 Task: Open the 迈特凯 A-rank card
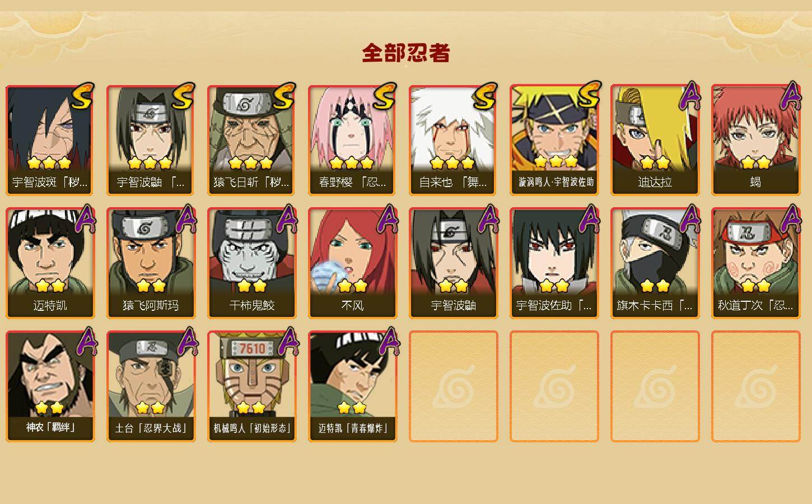click(50, 263)
